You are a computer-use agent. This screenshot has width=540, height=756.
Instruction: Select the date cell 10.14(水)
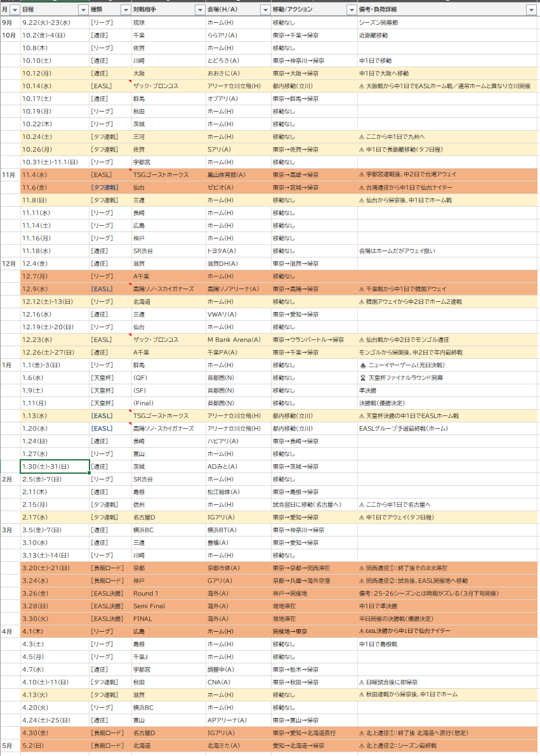tap(55, 86)
